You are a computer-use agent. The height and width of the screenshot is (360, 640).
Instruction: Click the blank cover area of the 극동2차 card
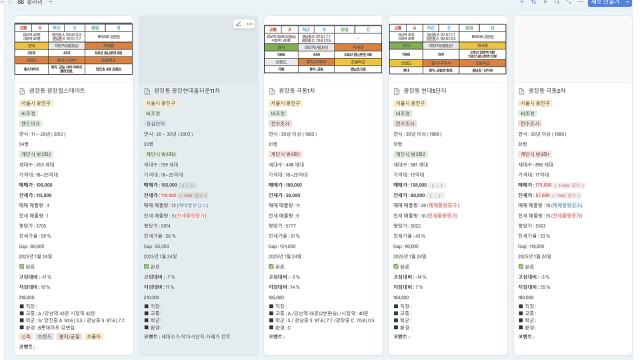click(x=573, y=49)
